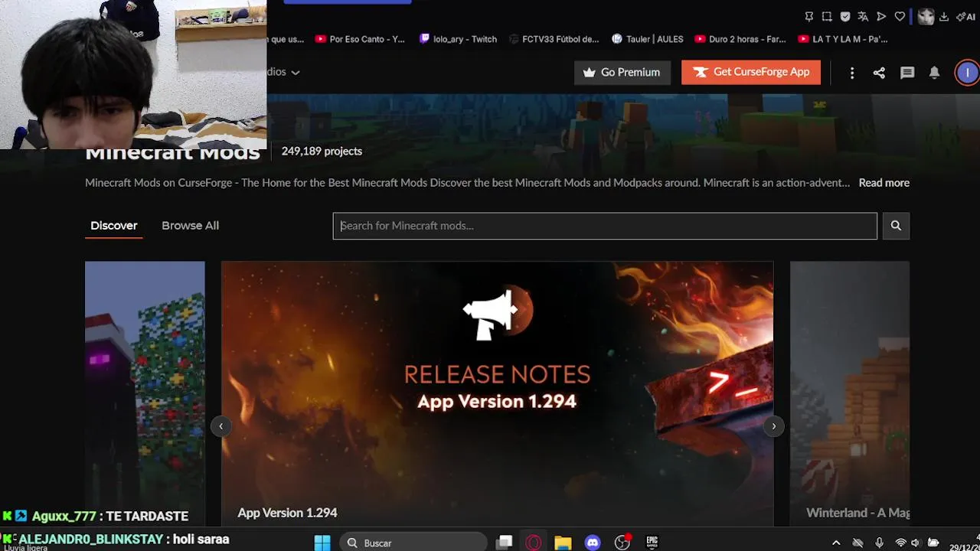The width and height of the screenshot is (980, 551).
Task: Click the shield ad-blocker icon
Action: (845, 17)
